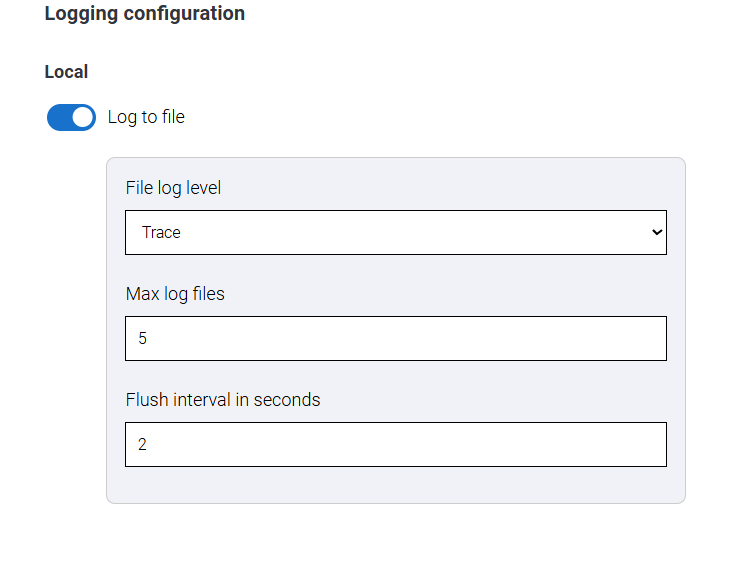
Task: Click the gray settings panel background below fields
Action: tap(396, 485)
